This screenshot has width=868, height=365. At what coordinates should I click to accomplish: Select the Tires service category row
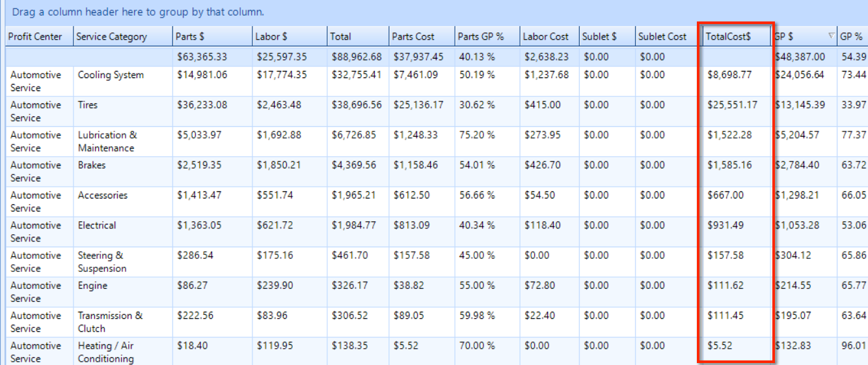pos(434,111)
